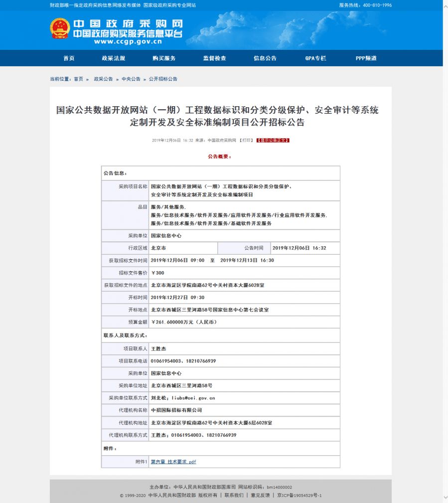Open attachment 第六章 技术要求.pdf
Screen dimensions: 448x503
click(x=173, y=462)
